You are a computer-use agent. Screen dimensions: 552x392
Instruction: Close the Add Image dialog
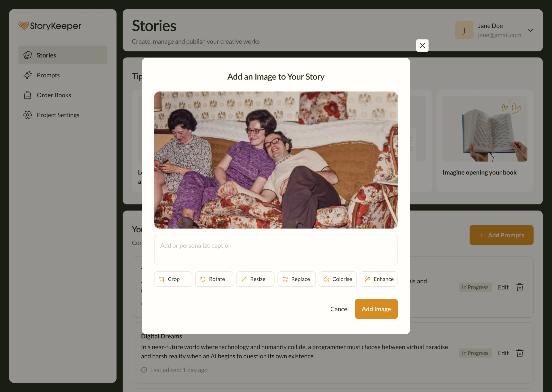pos(422,45)
